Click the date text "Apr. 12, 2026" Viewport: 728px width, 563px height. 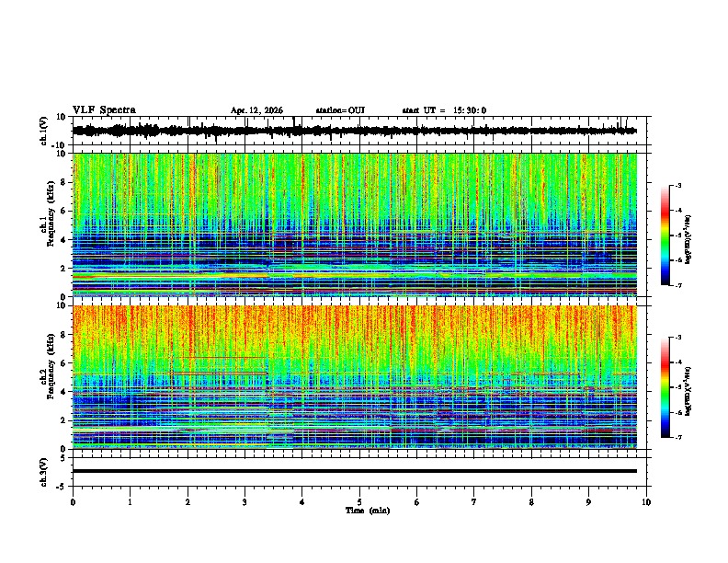[256, 110]
